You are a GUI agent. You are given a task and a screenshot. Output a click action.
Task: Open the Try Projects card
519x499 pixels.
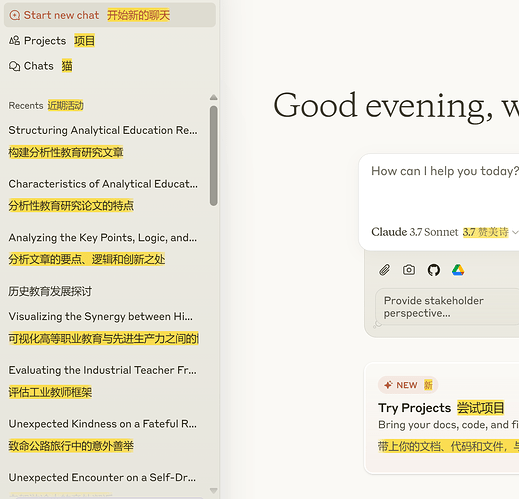click(x=442, y=419)
